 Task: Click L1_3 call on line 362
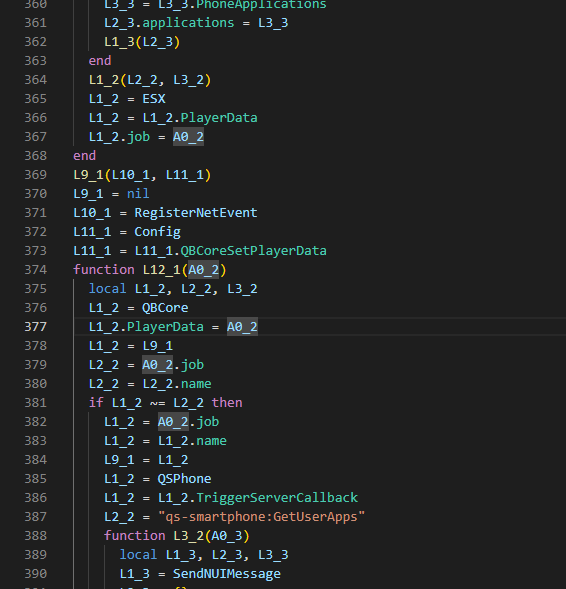pos(119,41)
